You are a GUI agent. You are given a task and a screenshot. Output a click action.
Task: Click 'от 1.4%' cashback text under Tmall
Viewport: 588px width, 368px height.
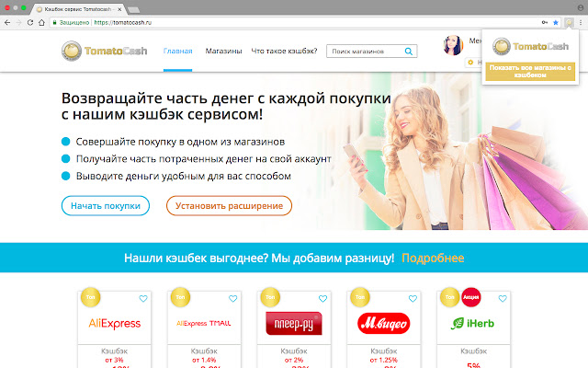(204, 360)
